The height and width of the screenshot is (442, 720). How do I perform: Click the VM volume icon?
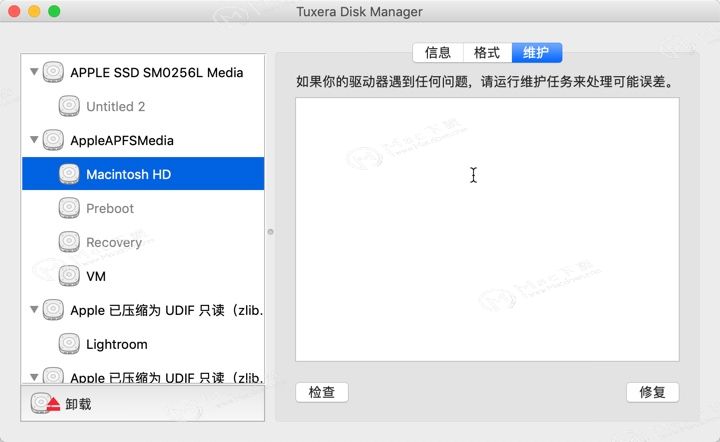(69, 276)
